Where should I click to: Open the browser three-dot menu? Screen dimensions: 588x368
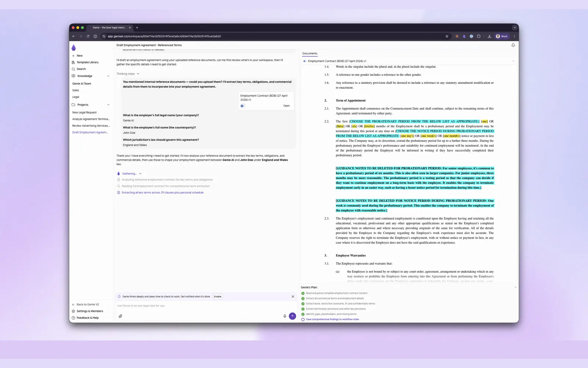(x=514, y=36)
